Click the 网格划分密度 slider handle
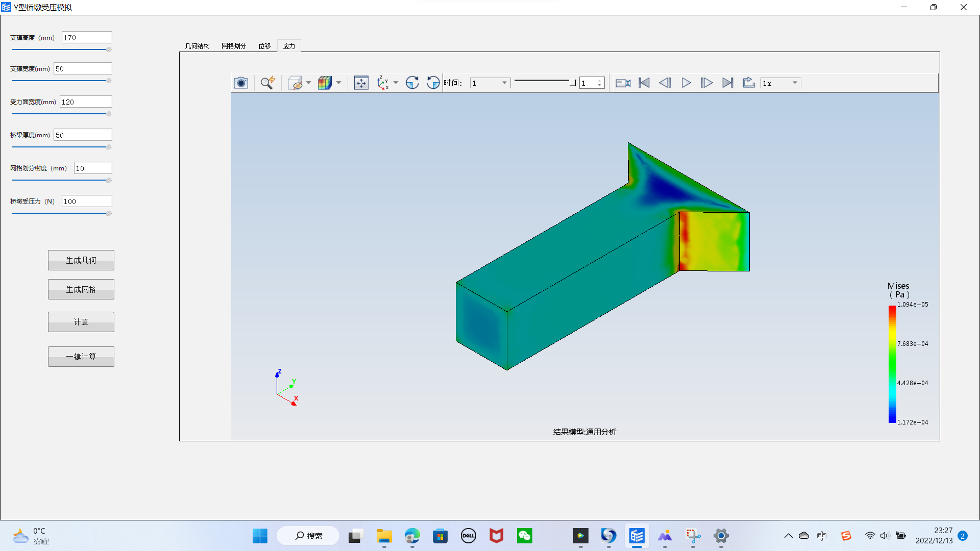 click(x=109, y=180)
